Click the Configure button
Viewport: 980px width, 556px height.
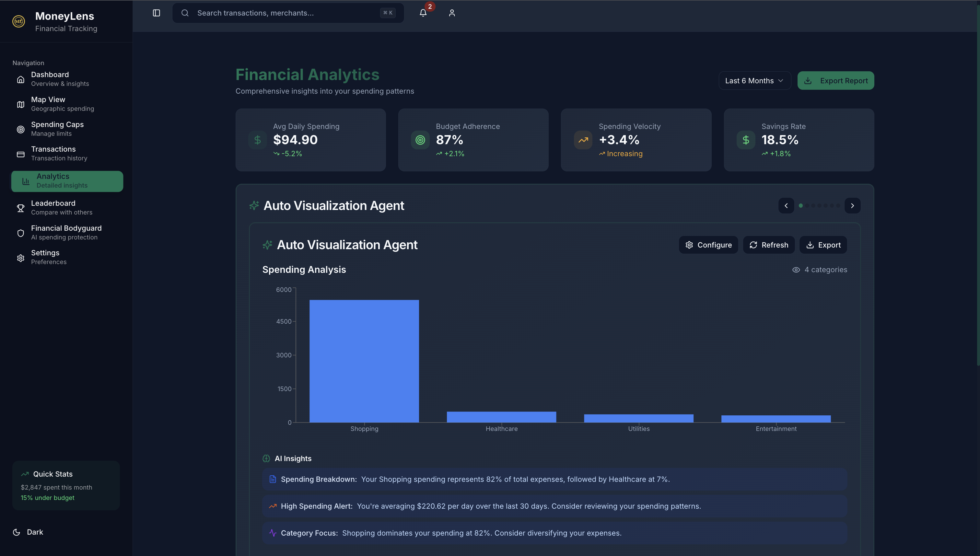coord(708,245)
